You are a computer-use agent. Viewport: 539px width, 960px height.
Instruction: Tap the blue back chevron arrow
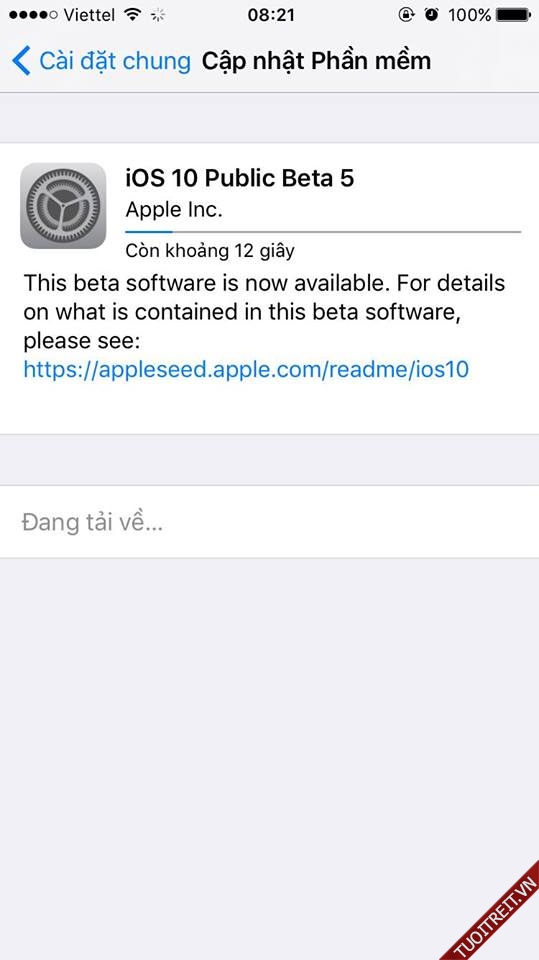pos(21,61)
